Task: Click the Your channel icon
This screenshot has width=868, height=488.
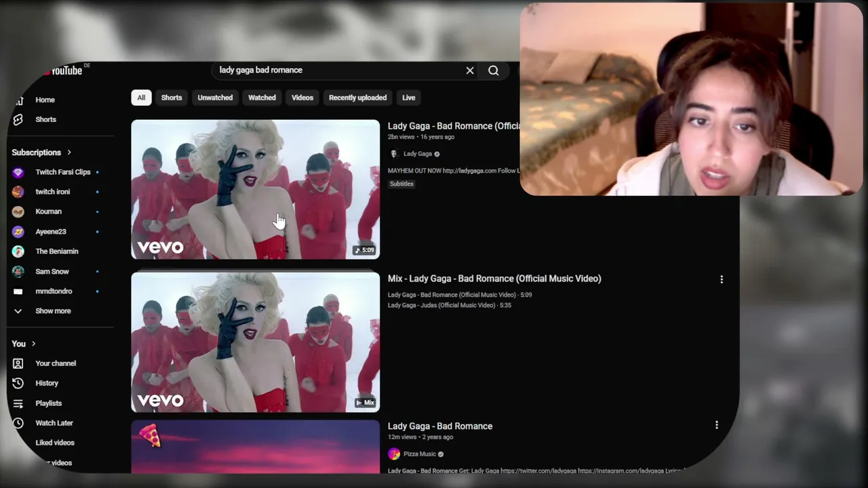Action: pos(18,363)
